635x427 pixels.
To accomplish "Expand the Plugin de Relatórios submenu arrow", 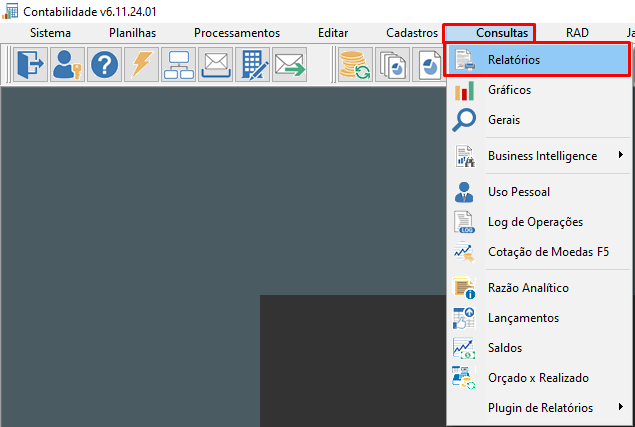I will click(621, 406).
